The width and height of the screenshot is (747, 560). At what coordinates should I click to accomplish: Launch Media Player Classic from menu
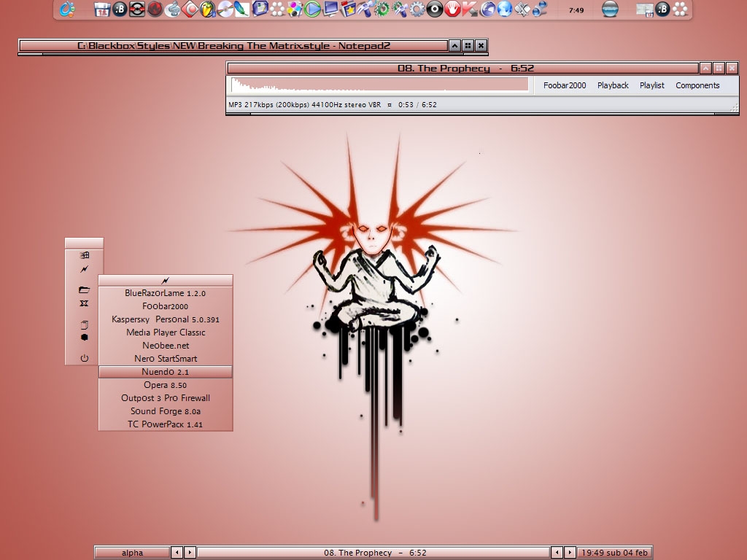[x=166, y=332]
